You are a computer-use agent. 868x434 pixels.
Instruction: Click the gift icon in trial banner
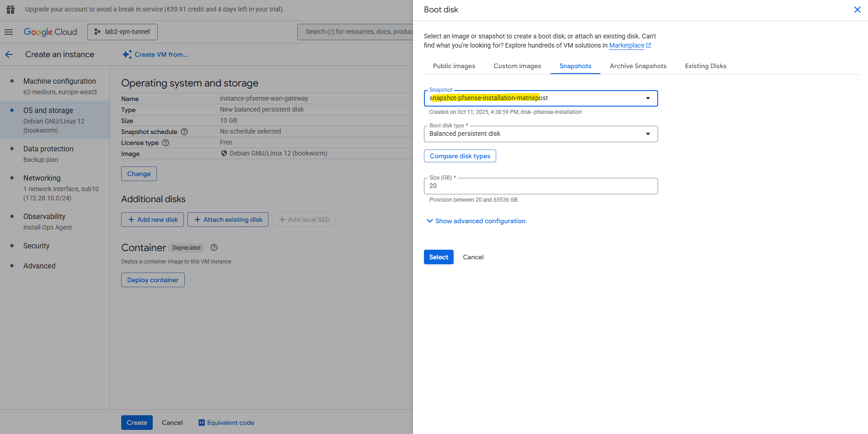coord(11,9)
